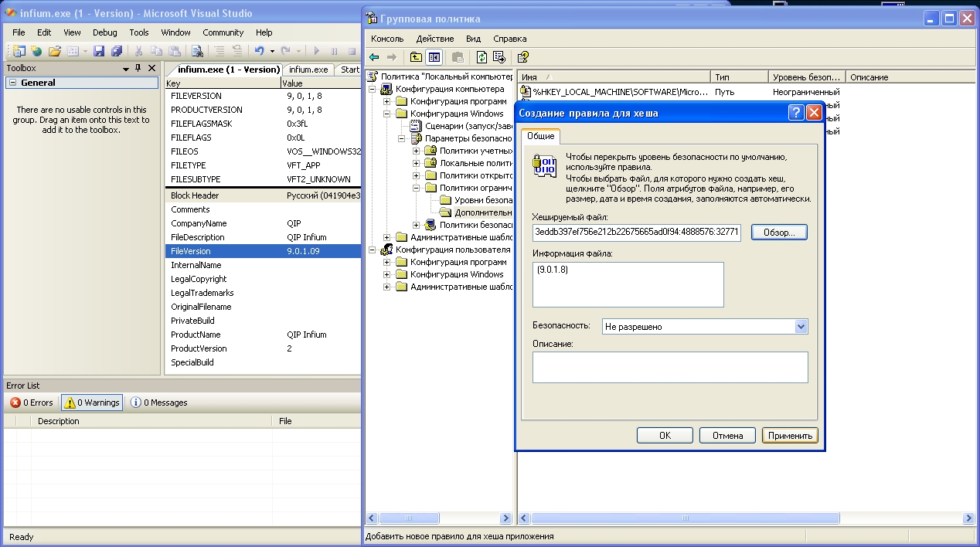
Task: Expand the Локальные политики node
Action: pyautogui.click(x=417, y=164)
